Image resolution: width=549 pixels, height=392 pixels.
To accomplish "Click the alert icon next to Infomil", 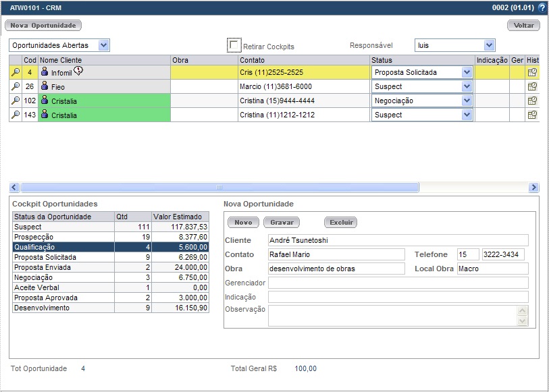I will click(x=78, y=72).
